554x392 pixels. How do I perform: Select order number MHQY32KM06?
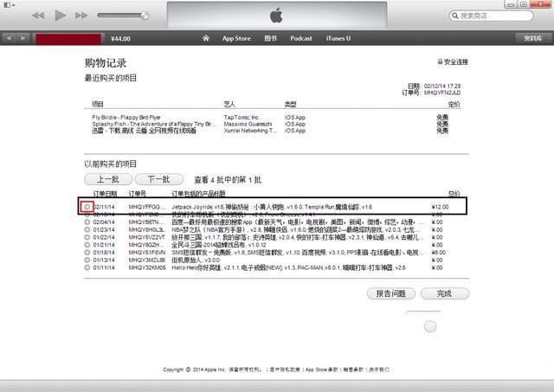point(146,267)
